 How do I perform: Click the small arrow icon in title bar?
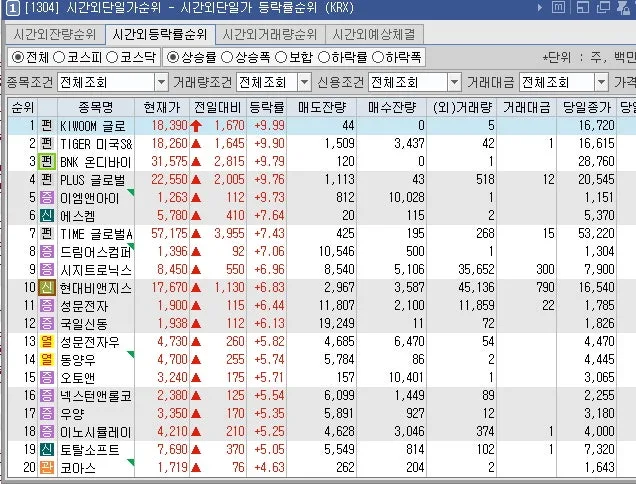click(x=540, y=8)
